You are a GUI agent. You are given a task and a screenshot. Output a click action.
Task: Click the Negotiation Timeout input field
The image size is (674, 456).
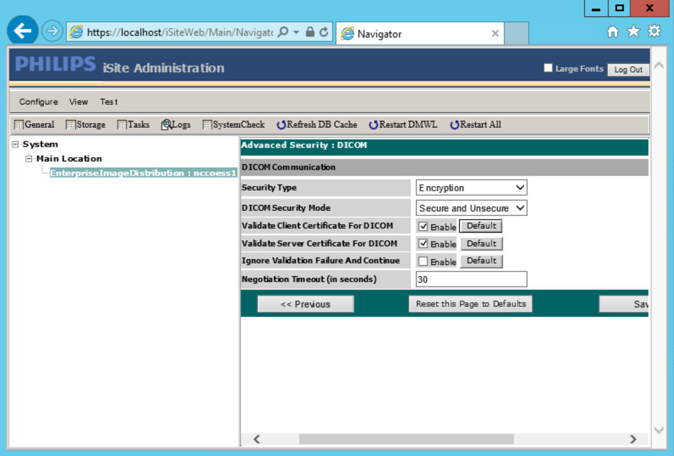(x=471, y=279)
